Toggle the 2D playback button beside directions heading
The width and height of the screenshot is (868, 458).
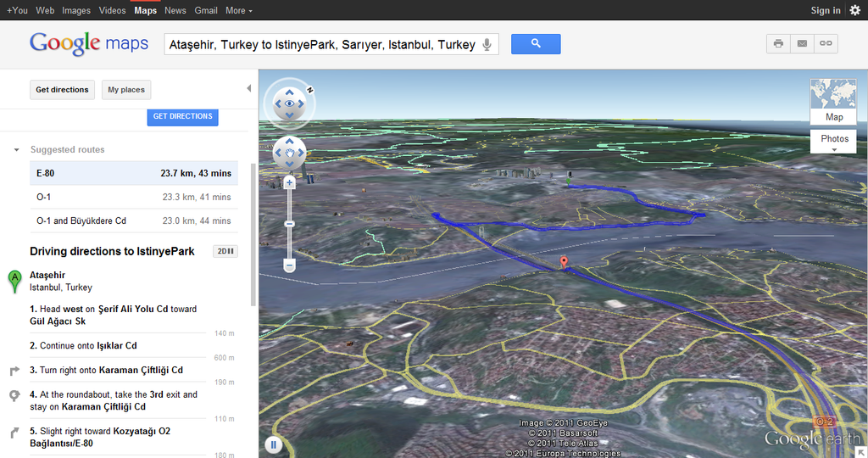225,251
